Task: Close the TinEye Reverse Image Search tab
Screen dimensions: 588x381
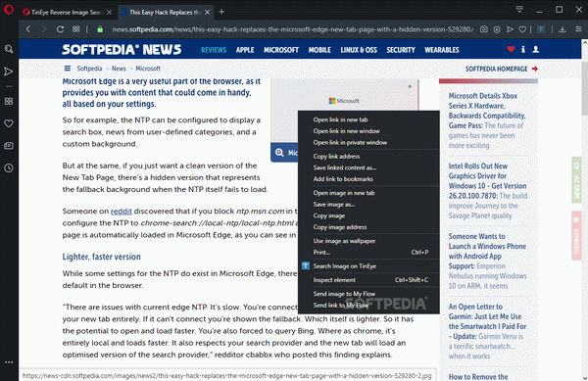Action: point(109,13)
